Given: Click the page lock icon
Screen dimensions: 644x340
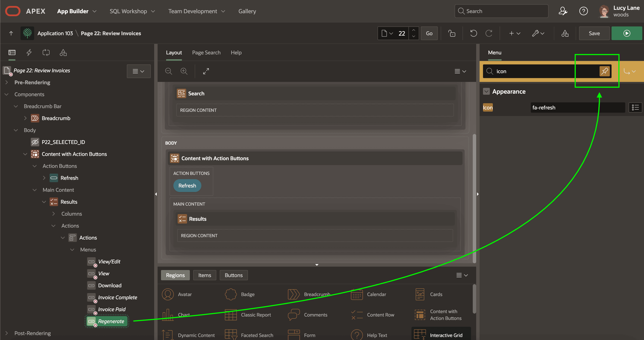Looking at the screenshot, I should pyautogui.click(x=452, y=33).
